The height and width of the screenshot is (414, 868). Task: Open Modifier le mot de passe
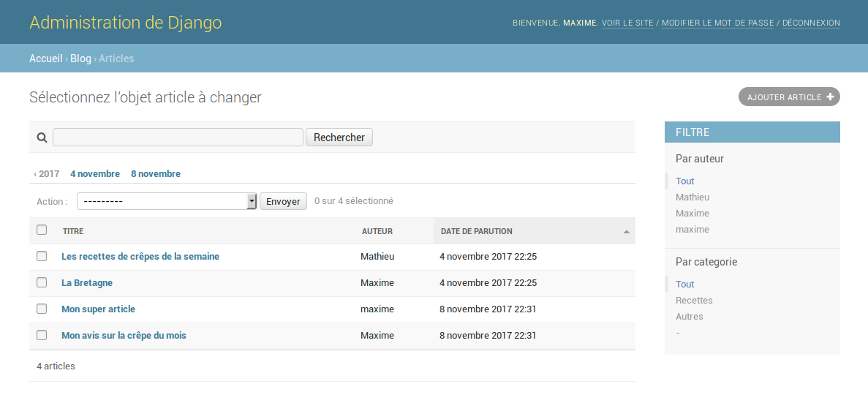[x=717, y=23]
